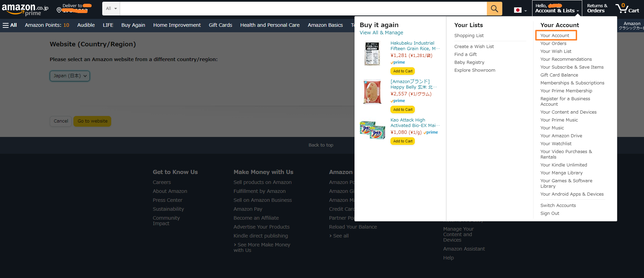This screenshot has height=278, width=644.
Task: Open the Happy Belly 玄米 product link
Action: [413, 84]
